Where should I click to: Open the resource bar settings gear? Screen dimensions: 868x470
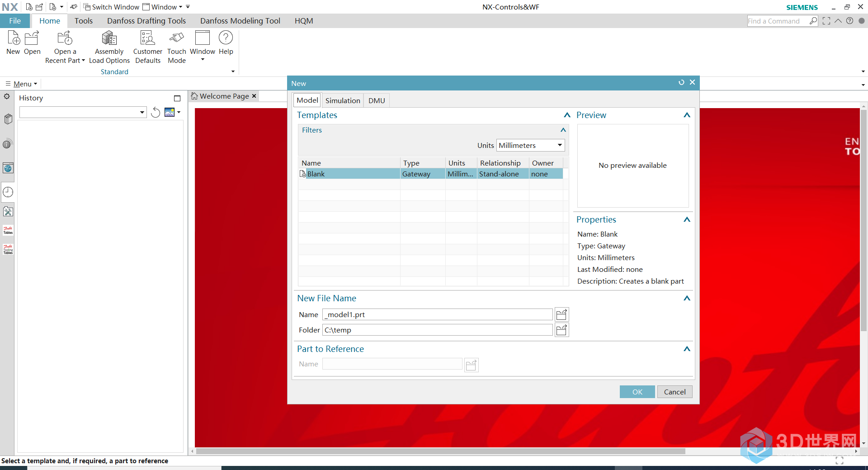click(7, 96)
